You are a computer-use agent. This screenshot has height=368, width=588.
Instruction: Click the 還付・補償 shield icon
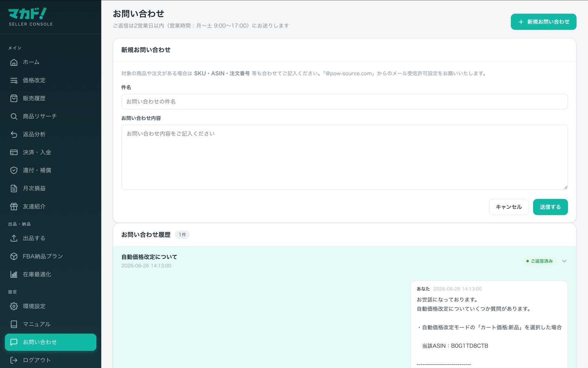[x=14, y=170]
